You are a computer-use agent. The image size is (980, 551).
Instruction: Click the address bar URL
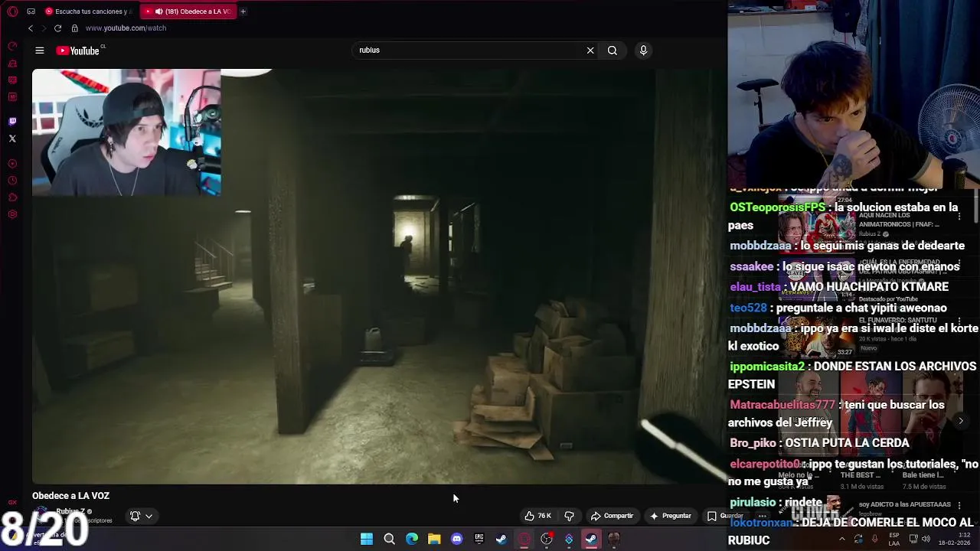coord(126,28)
